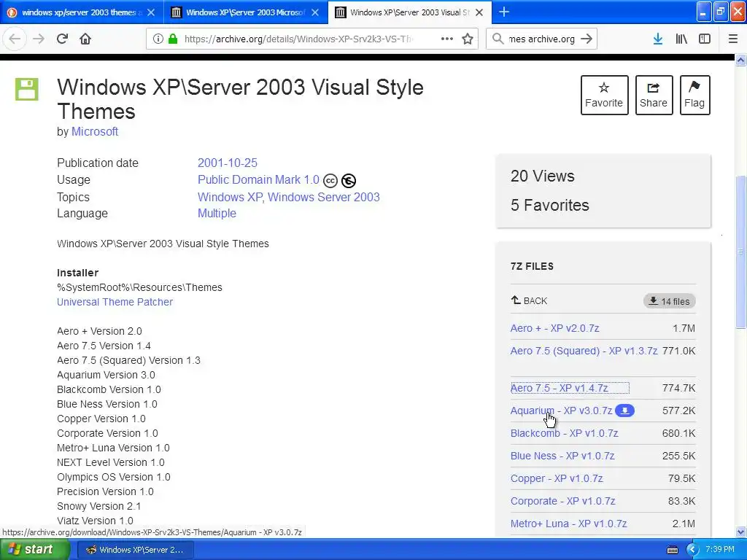Open a new browser tab
Viewport: 747px width, 560px height.
point(503,12)
